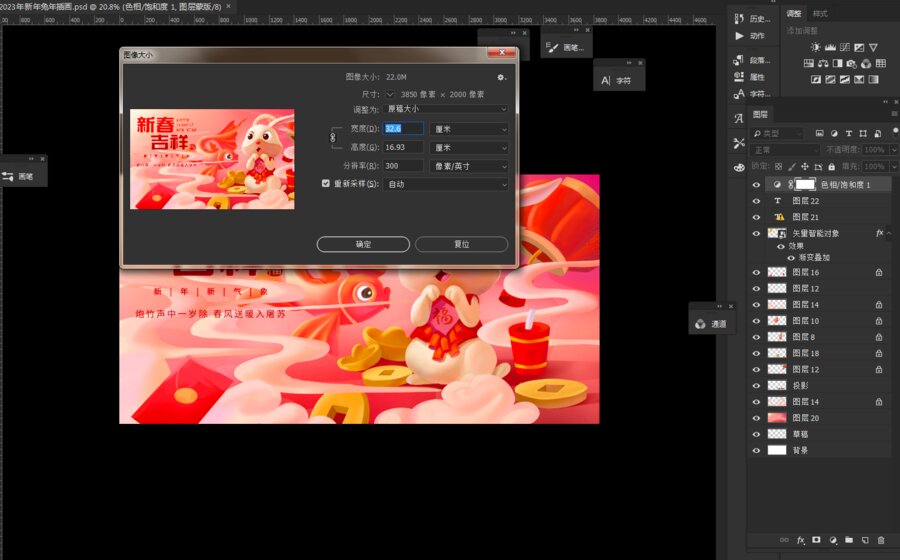Filter layers by type (T) icon

point(848,133)
